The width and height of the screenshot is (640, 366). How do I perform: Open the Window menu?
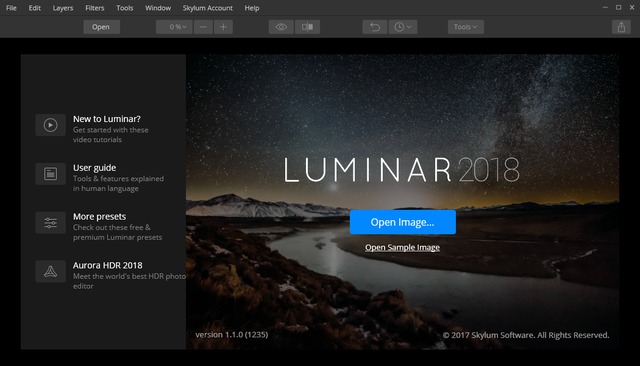[158, 8]
